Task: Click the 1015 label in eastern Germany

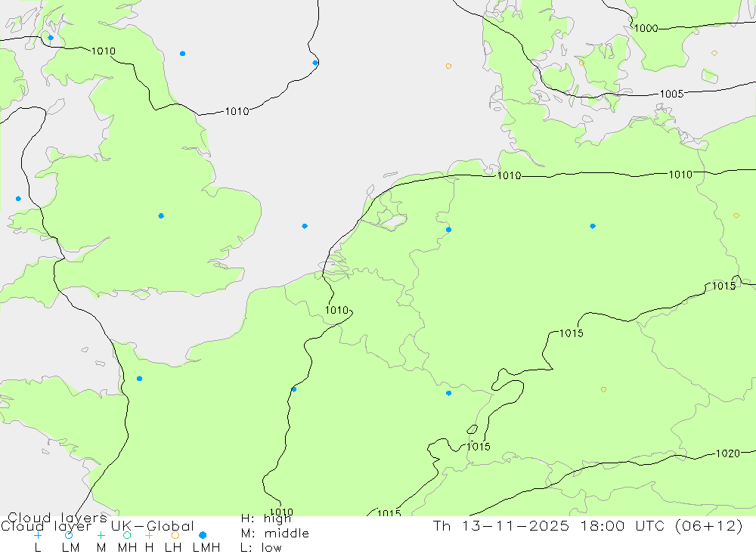Action: (723, 286)
